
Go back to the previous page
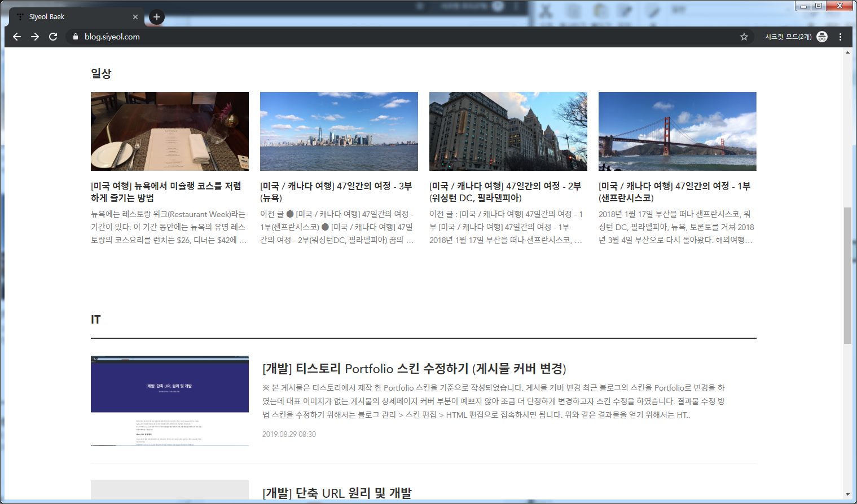point(17,37)
